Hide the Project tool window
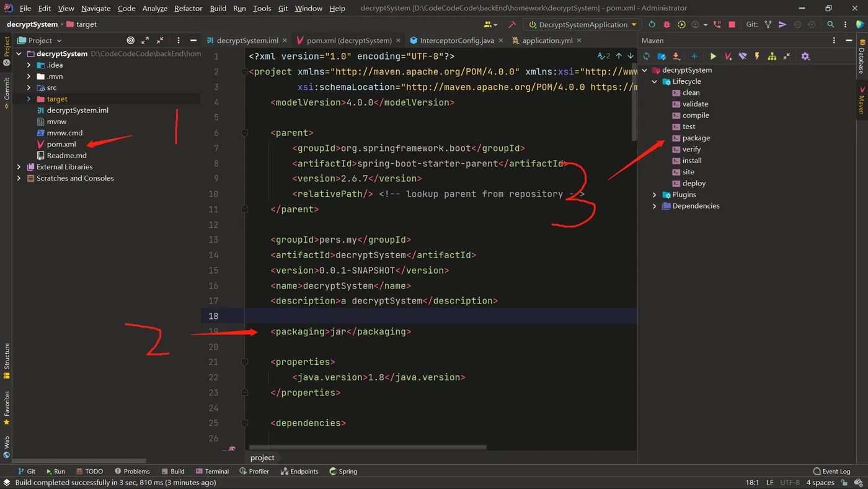868x489 pixels. pos(193,40)
